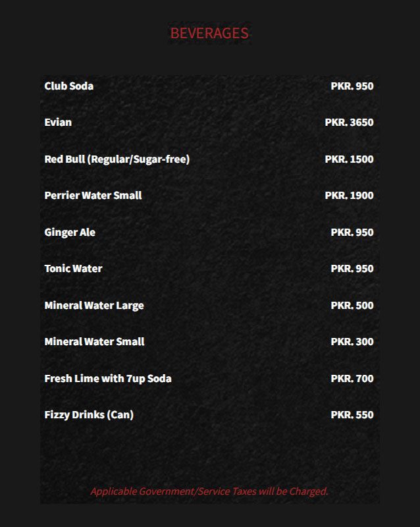
Task: Select the Tonic Water menu item
Action: [x=73, y=269]
